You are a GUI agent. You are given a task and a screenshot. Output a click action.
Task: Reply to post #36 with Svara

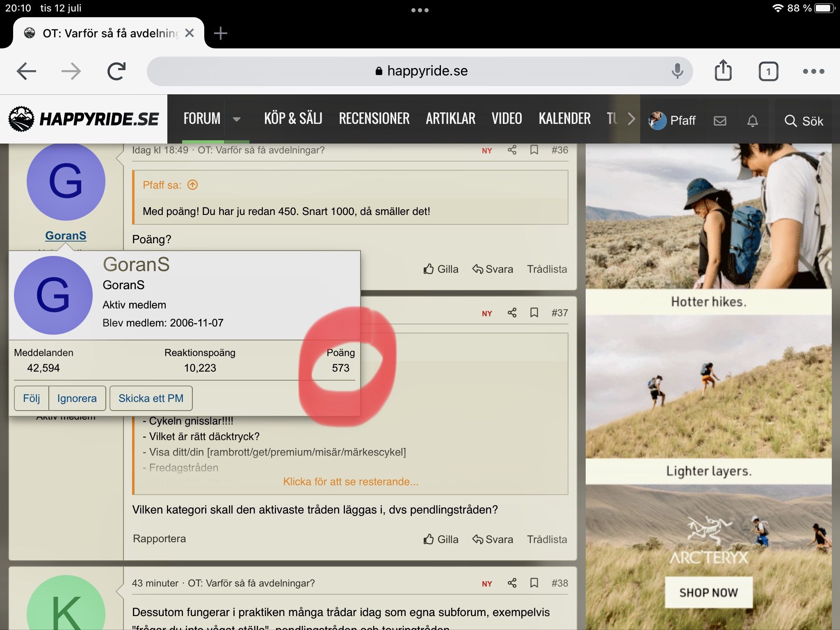[x=493, y=269]
